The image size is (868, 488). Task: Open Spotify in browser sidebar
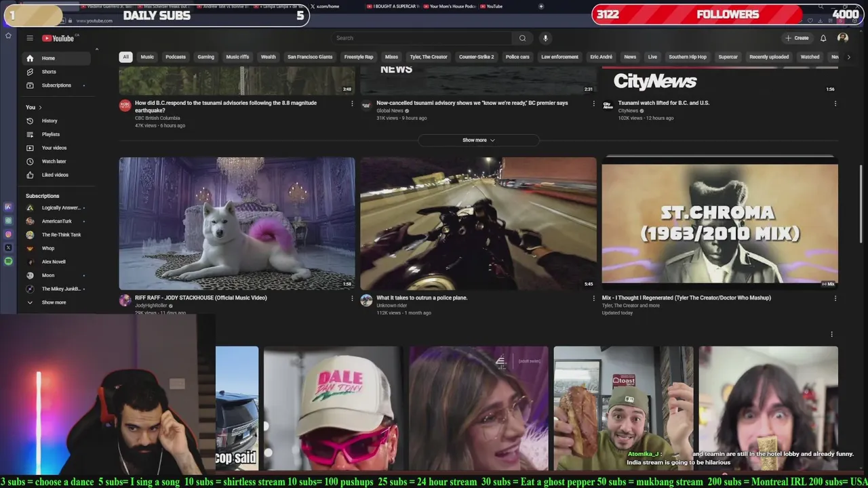(8, 261)
